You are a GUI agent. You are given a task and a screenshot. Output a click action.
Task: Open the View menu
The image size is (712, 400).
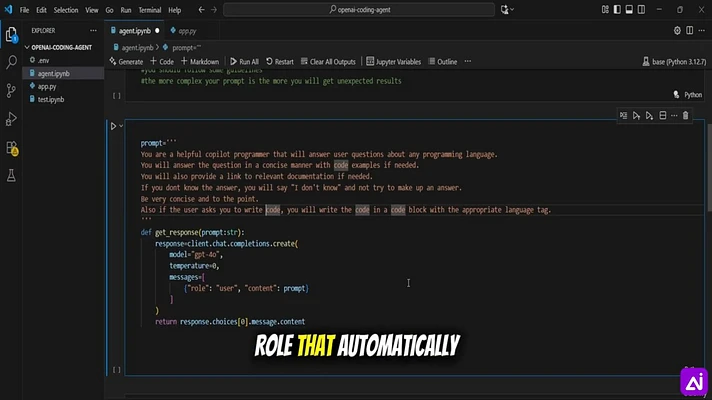pos(92,10)
